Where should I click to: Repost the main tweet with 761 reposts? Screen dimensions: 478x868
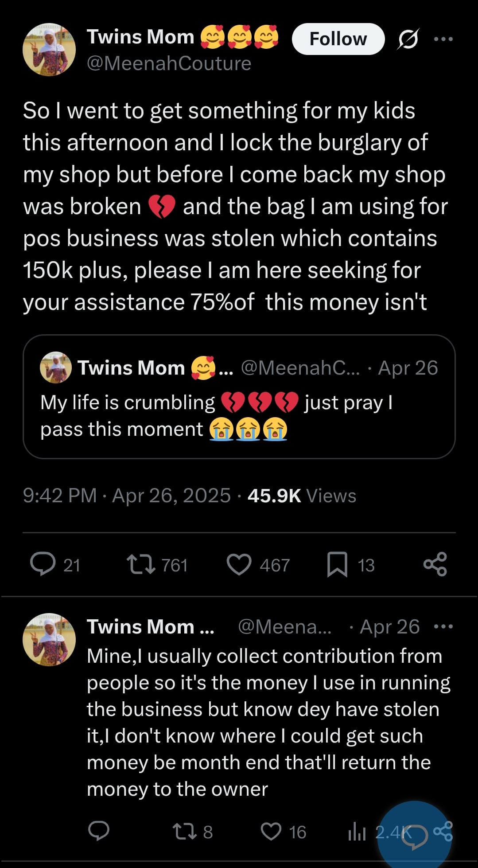coord(141,564)
